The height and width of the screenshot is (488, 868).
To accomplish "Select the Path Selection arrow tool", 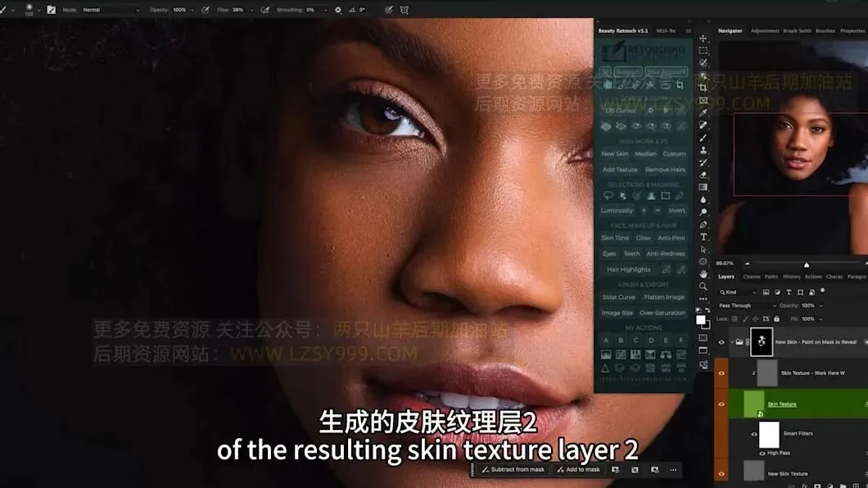I will [x=703, y=250].
